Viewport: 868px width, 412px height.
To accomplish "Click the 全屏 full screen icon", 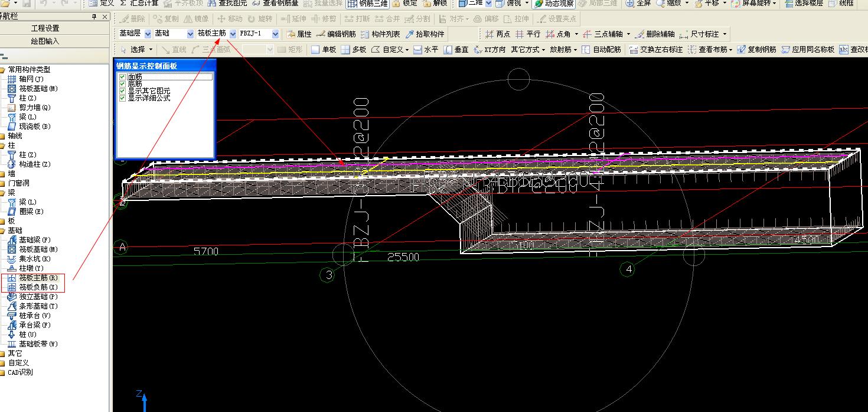I will click(638, 4).
